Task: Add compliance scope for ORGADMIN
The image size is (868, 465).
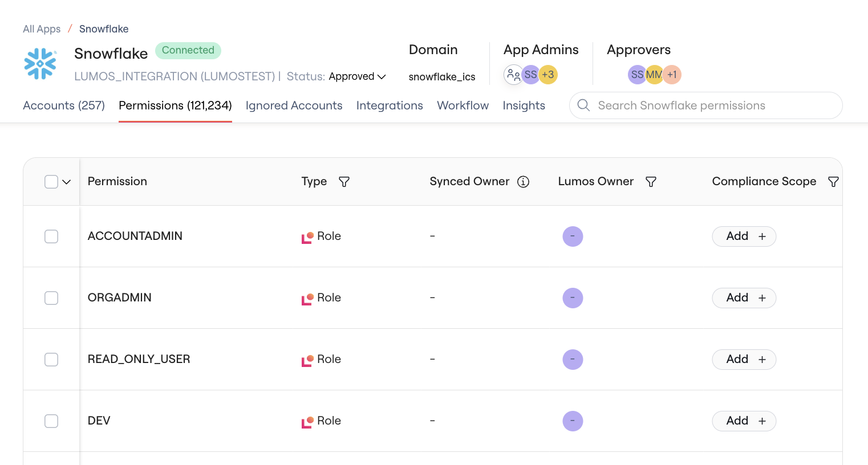Action: pos(744,298)
